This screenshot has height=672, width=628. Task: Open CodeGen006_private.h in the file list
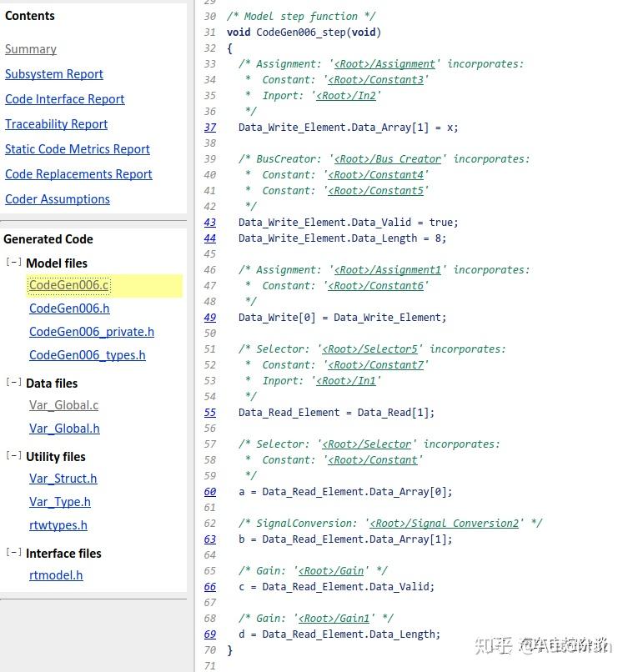[92, 332]
